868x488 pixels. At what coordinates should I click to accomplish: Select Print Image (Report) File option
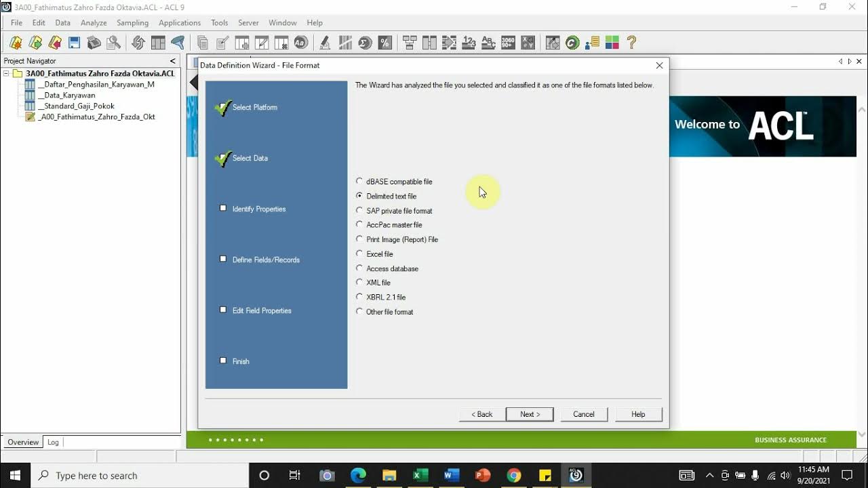click(397, 239)
